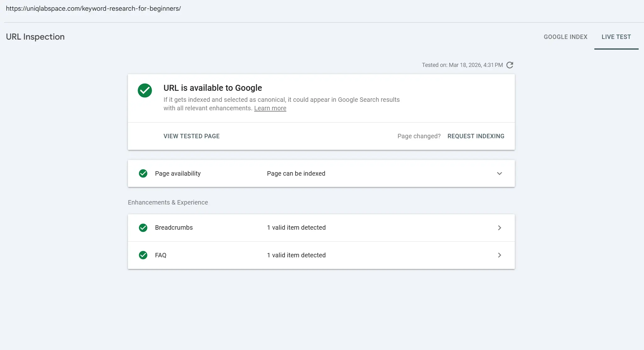
Task: Expand the Page availability chevron
Action: tap(499, 173)
